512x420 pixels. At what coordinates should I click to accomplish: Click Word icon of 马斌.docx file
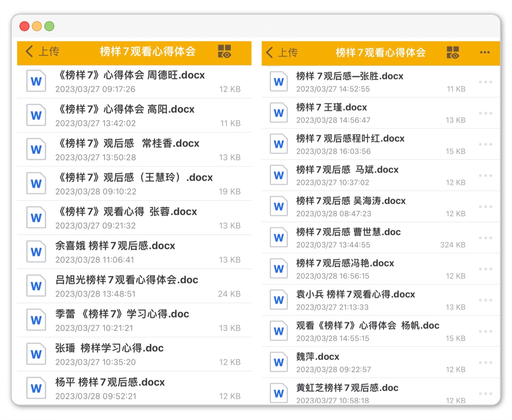pyautogui.click(x=279, y=175)
